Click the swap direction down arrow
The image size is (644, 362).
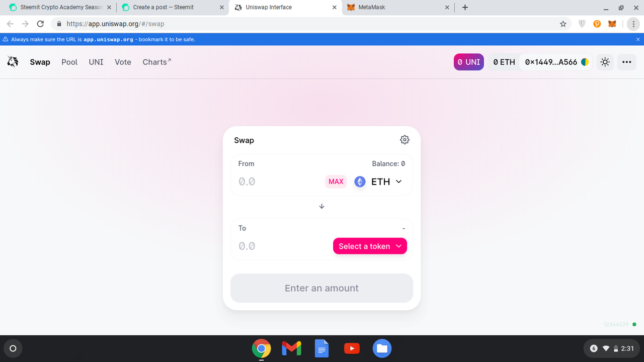pos(322,206)
